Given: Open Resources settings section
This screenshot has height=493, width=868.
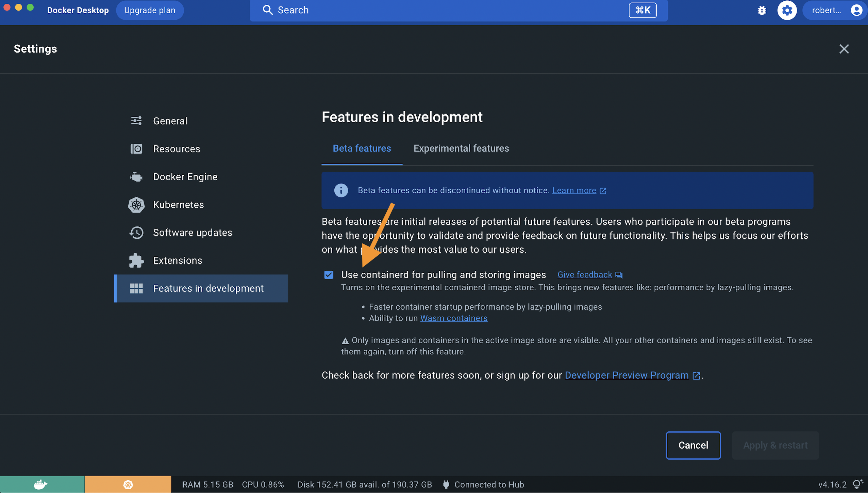Looking at the screenshot, I should [176, 149].
